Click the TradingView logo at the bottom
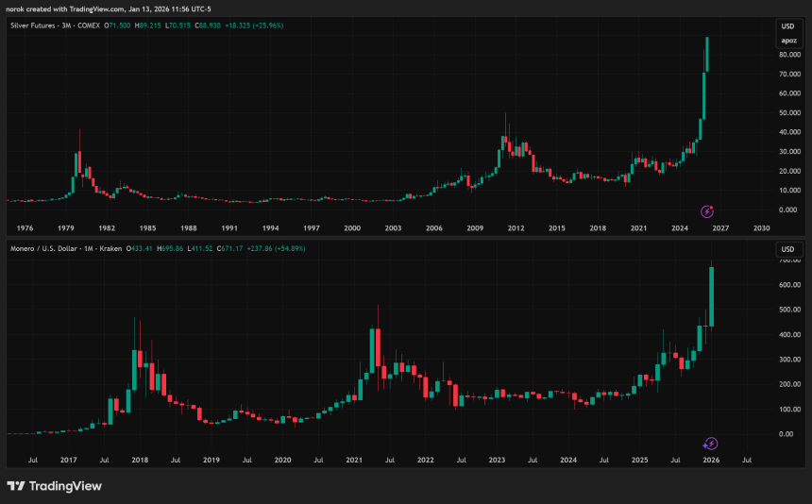 pyautogui.click(x=55, y=486)
